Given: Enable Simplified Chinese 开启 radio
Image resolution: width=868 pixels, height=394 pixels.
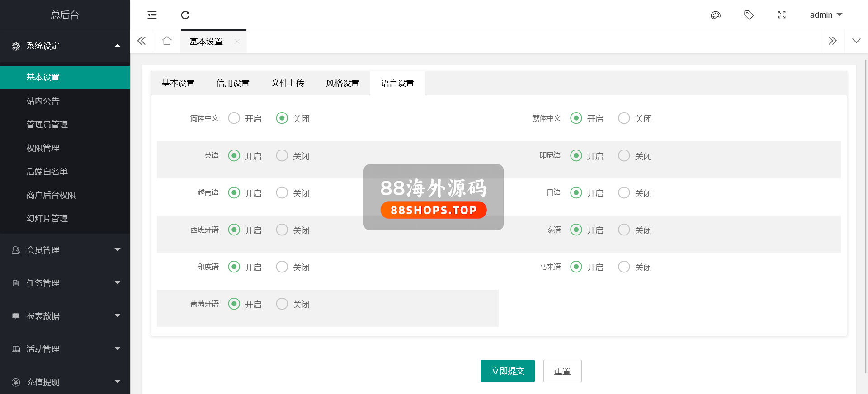Looking at the screenshot, I should click(234, 118).
